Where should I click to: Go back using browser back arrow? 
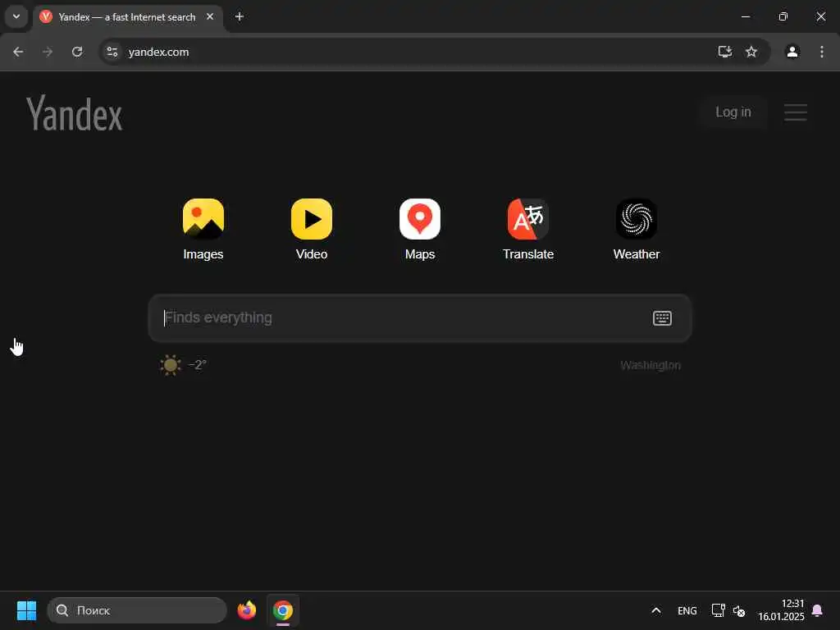click(x=18, y=52)
